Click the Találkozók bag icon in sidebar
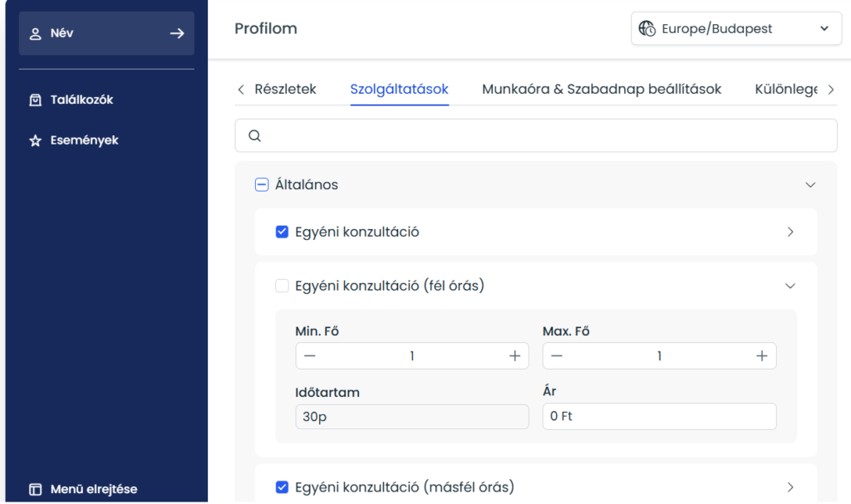This screenshot has height=504, width=851. pyautogui.click(x=35, y=100)
